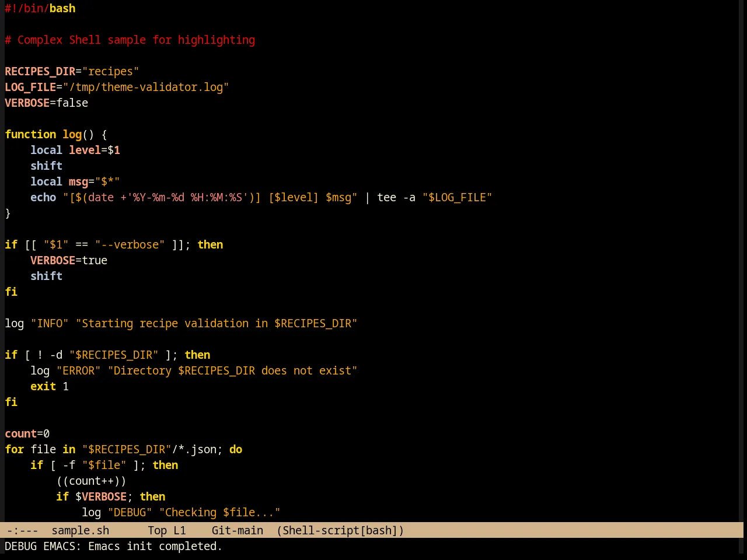Click the log "DEBUG" "Checking $file..." line

(181, 512)
